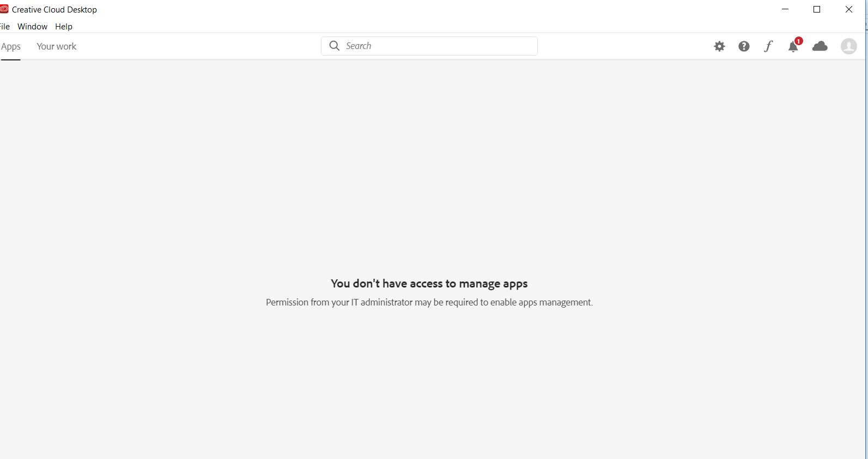Click the cloud sync status icon
The width and height of the screenshot is (868, 459).
[820, 46]
